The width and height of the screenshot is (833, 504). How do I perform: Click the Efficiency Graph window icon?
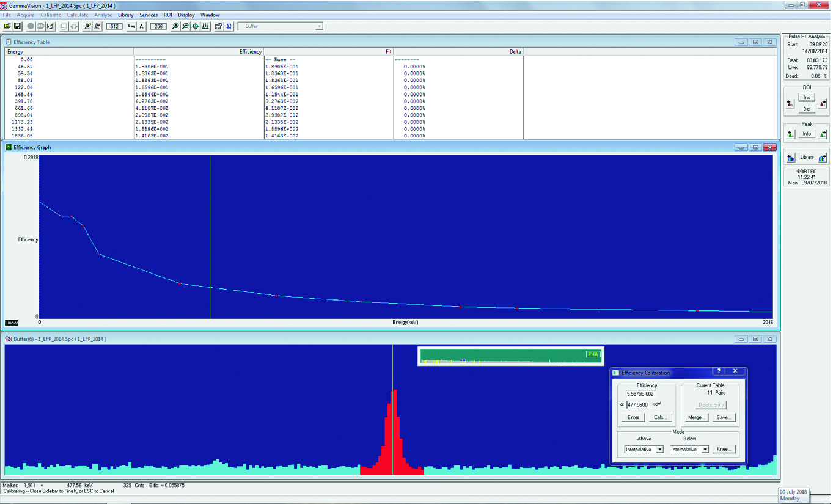pos(9,147)
